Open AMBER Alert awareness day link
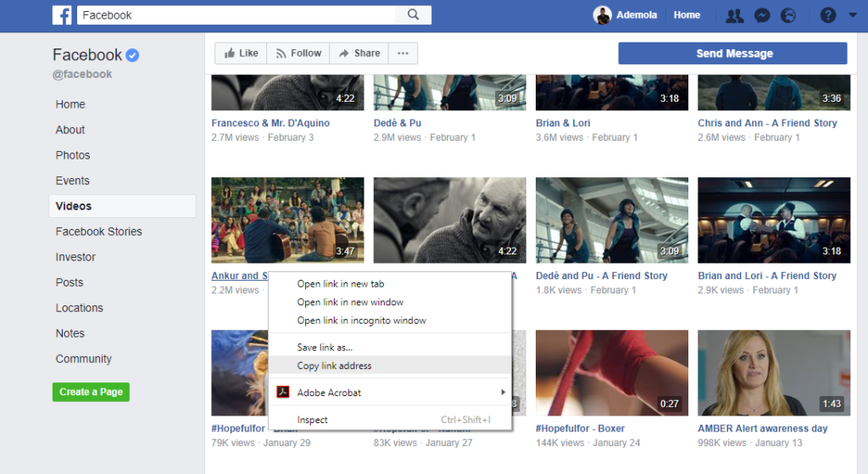868x474 pixels. tap(762, 428)
